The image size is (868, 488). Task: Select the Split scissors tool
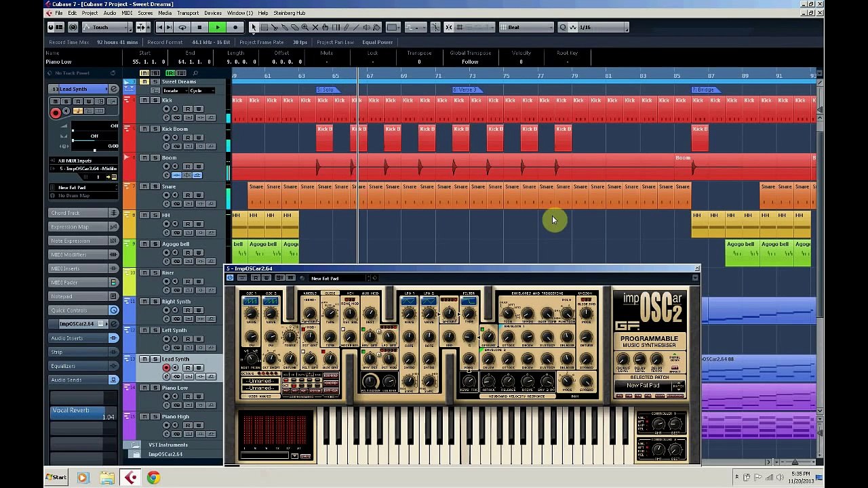275,27
